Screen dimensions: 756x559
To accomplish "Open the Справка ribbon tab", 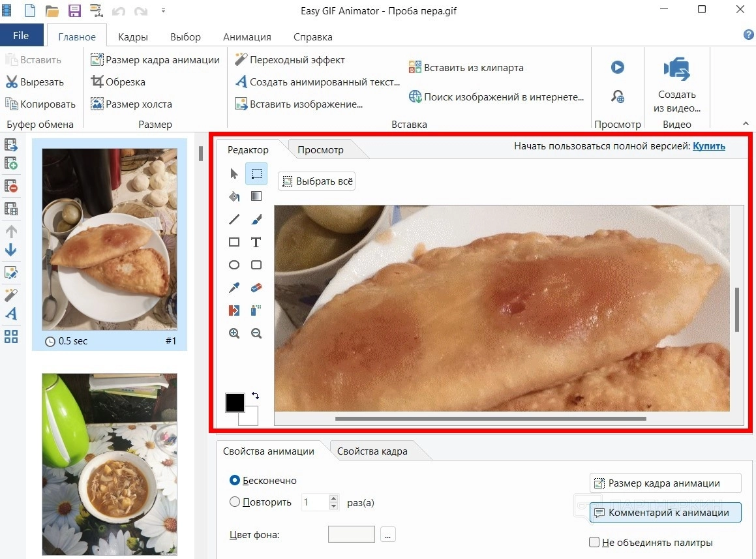I will pyautogui.click(x=312, y=37).
